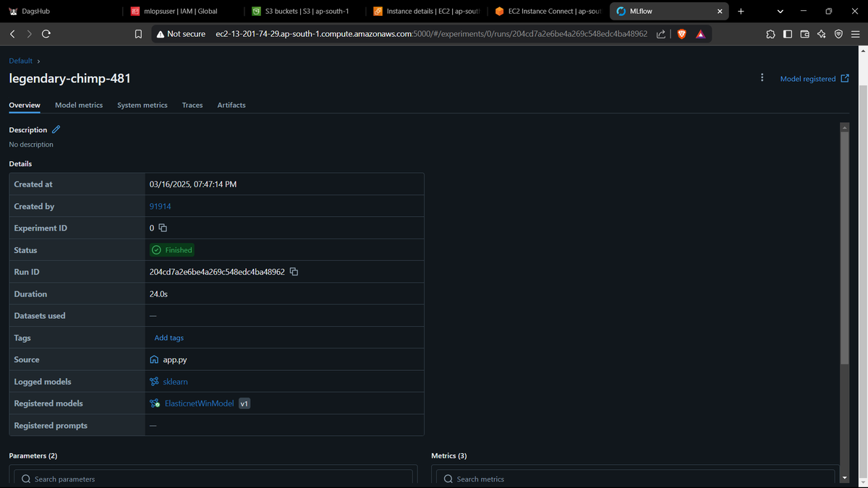Open run actions three-dot menu
Screen dimensions: 868x488
[x=762, y=78]
